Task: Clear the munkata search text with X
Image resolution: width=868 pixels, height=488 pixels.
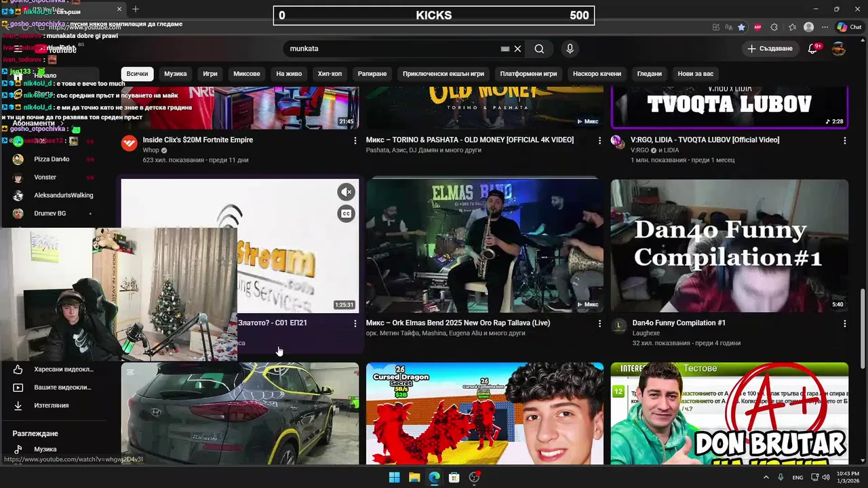Action: click(x=517, y=49)
